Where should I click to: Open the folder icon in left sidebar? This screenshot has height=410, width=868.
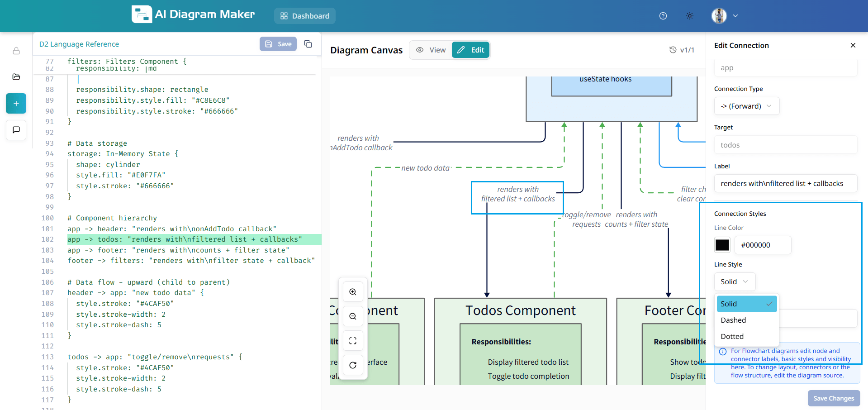[x=16, y=77]
